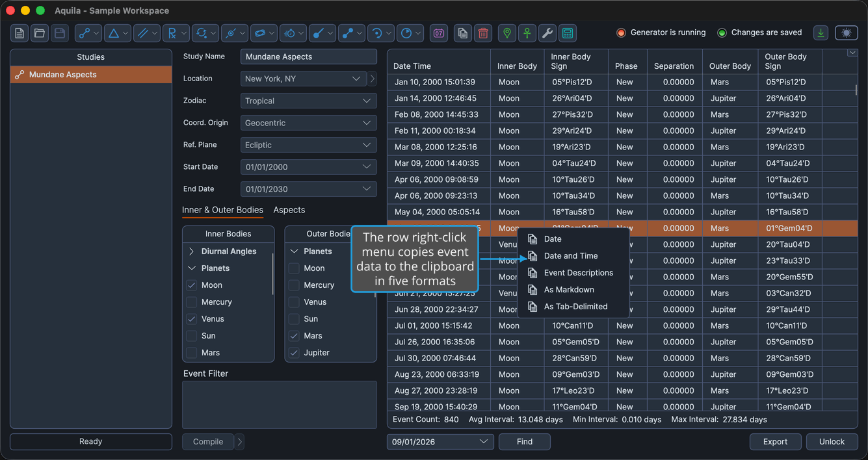The image size is (868, 460).
Task: Click the save floppy-disk toolbar icon
Action: [60, 33]
